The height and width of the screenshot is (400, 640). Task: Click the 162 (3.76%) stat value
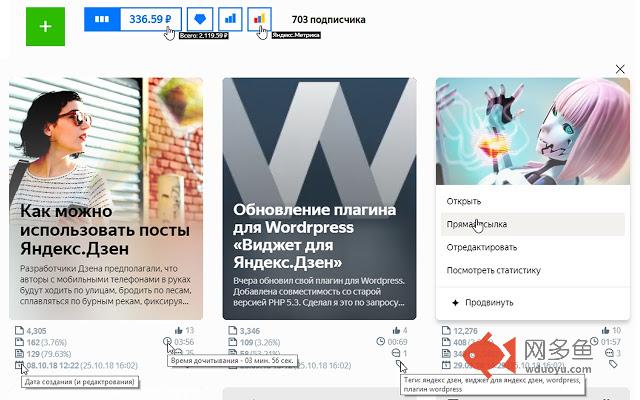47,342
